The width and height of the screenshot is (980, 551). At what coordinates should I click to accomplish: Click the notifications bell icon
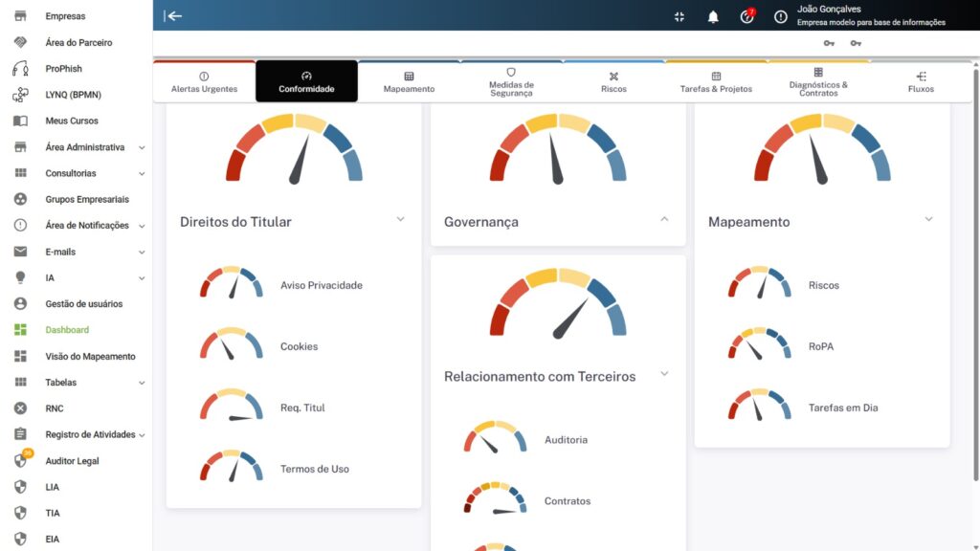tap(713, 16)
